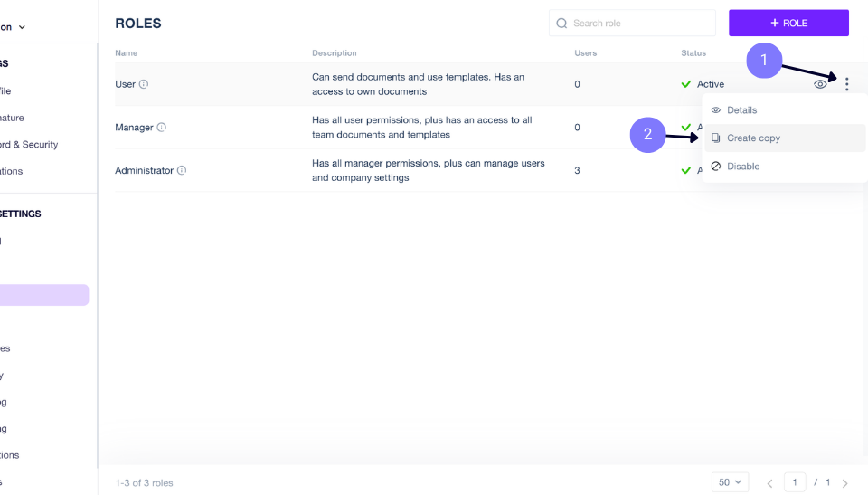Click the Status column header

693,53
